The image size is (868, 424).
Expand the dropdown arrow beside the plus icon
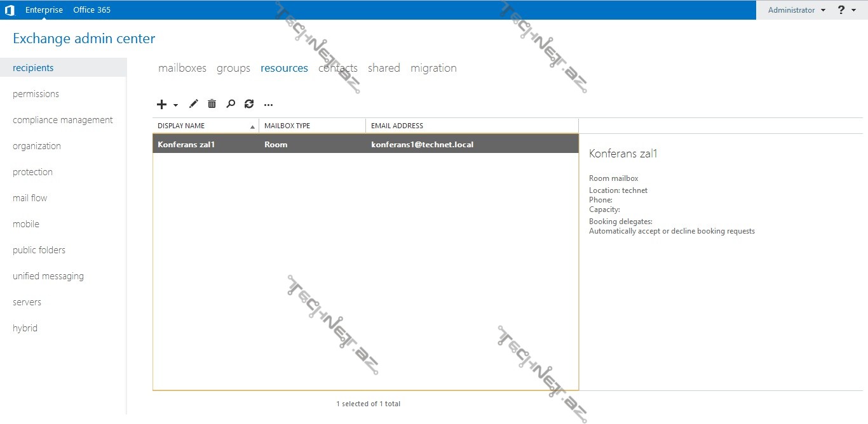(175, 105)
